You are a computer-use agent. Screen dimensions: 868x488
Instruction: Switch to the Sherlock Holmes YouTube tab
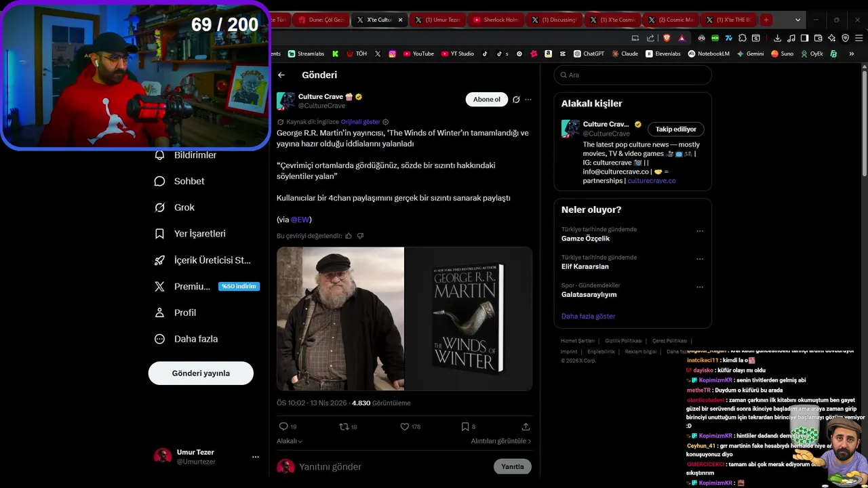click(x=496, y=20)
